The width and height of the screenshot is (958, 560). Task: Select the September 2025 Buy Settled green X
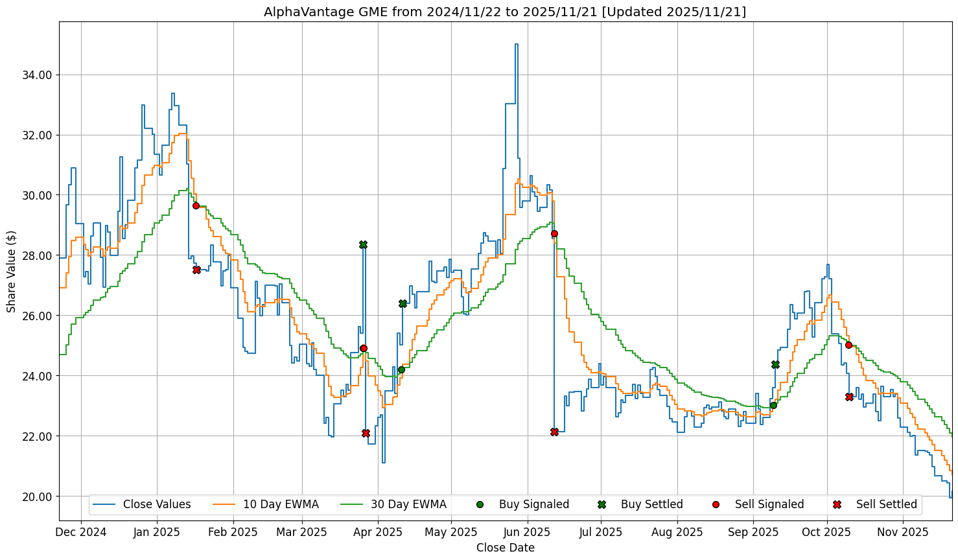775,364
